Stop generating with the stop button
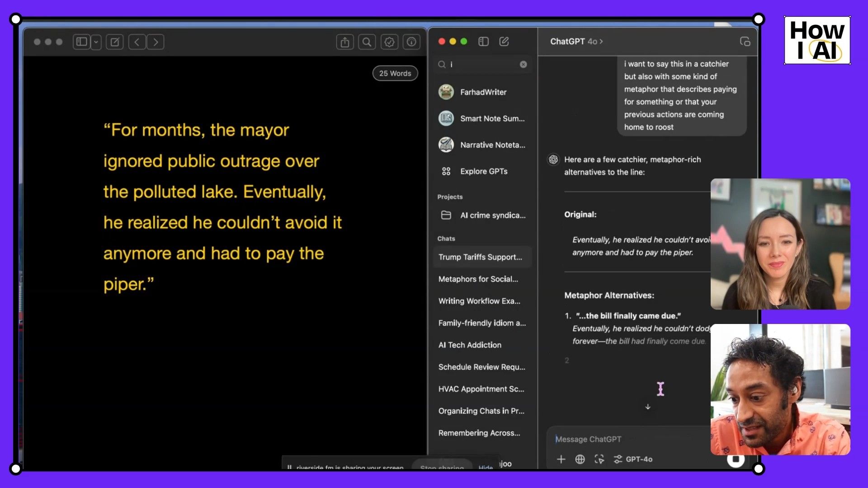Image resolution: width=868 pixels, height=488 pixels. pyautogui.click(x=736, y=460)
